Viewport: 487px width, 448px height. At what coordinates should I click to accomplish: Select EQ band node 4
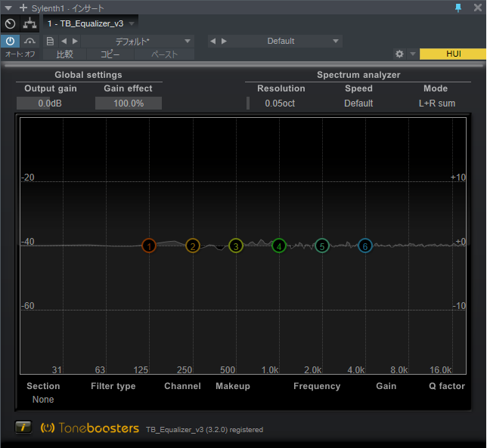279,246
